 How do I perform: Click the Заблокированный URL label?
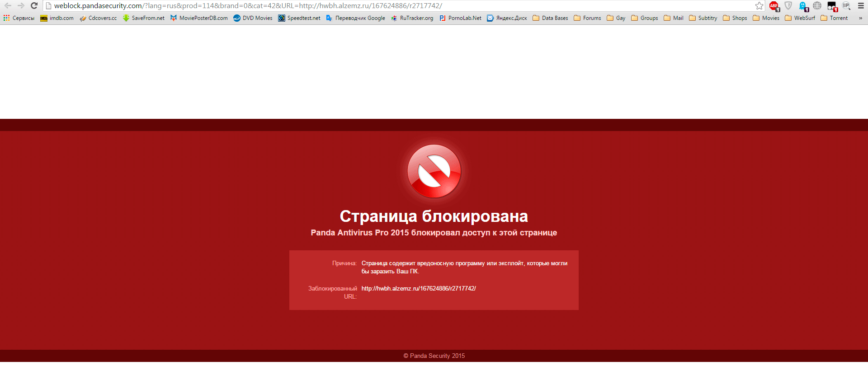[333, 292]
